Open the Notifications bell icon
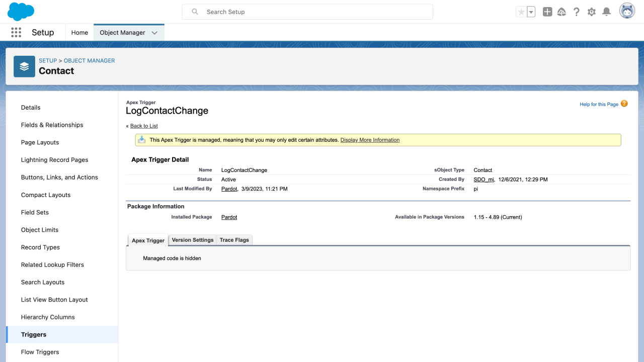The width and height of the screenshot is (644, 362). (x=607, y=12)
